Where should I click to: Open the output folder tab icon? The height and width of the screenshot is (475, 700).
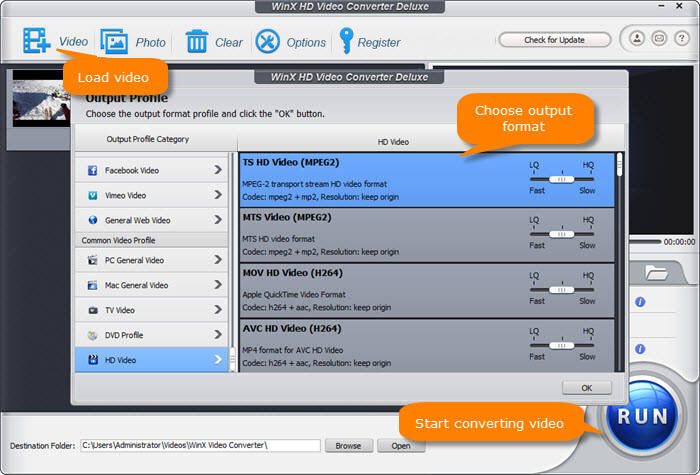(656, 272)
